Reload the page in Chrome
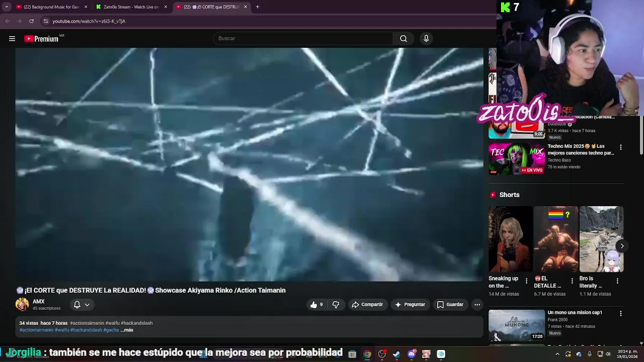Image resolution: width=644 pixels, height=362 pixels. click(31, 21)
